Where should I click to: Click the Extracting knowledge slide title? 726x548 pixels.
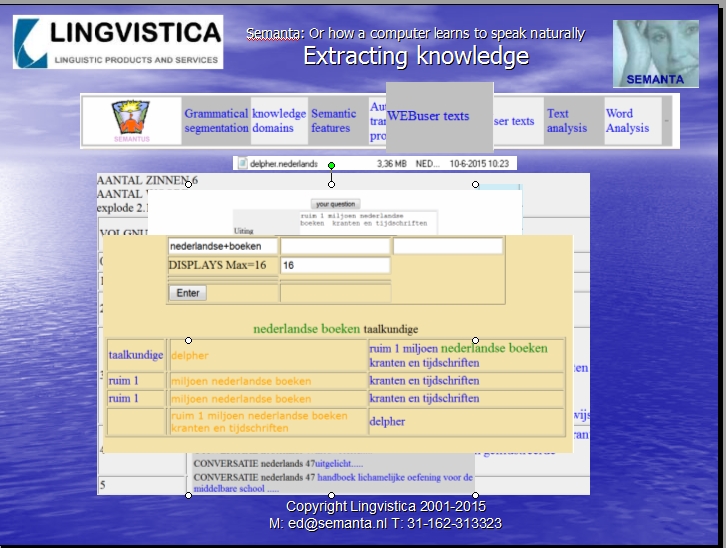(416, 56)
